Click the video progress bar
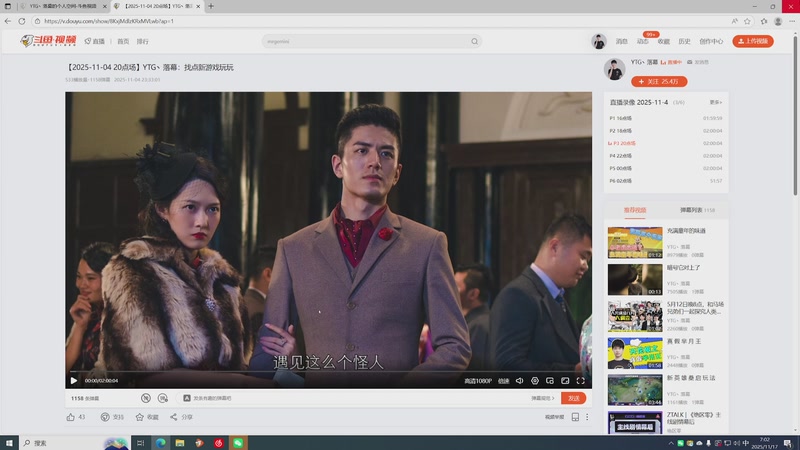Image resolution: width=800 pixels, height=450 pixels. click(x=328, y=372)
